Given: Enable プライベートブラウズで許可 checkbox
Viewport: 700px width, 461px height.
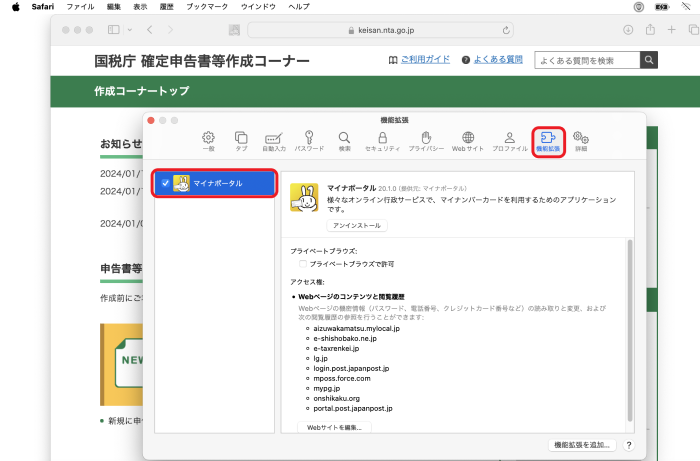Looking at the screenshot, I should point(303,264).
